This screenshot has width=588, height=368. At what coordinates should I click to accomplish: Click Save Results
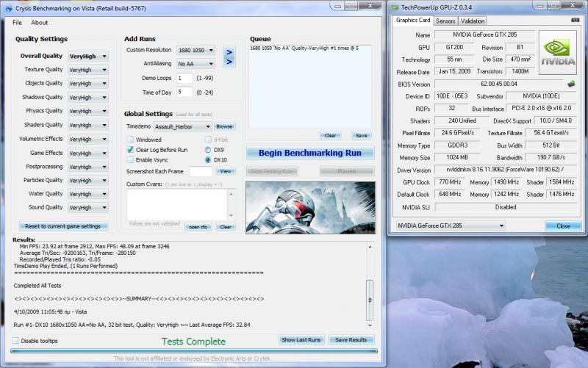click(351, 339)
